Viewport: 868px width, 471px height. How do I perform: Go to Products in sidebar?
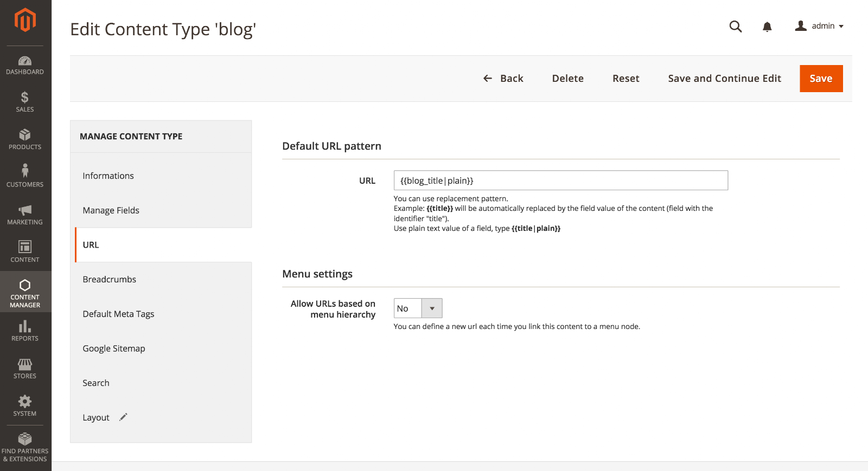click(x=25, y=140)
